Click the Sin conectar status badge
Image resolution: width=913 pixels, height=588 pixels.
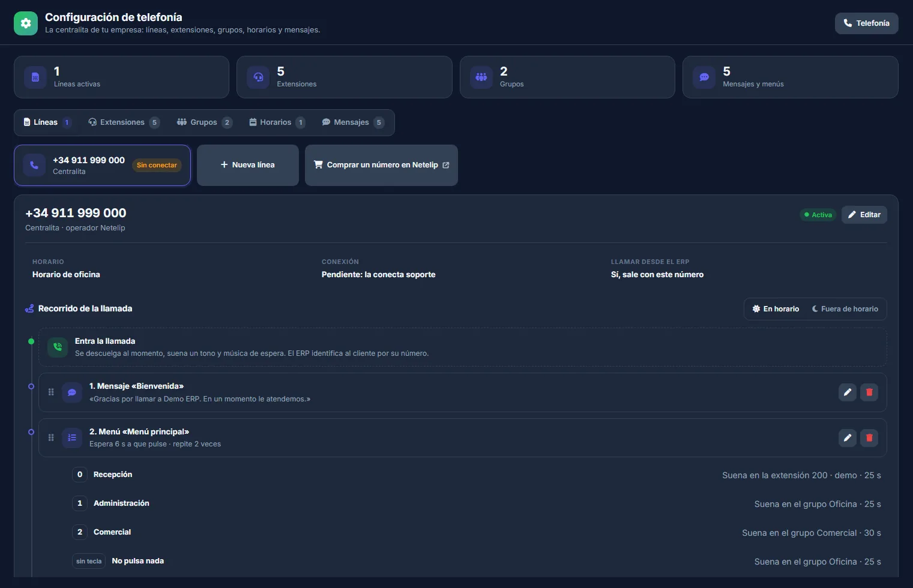(157, 165)
